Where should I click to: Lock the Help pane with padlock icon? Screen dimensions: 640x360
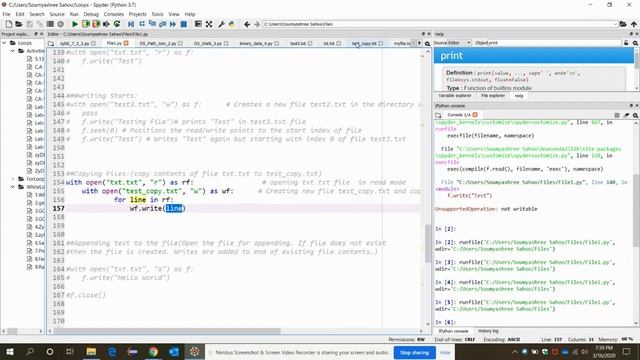pyautogui.click(x=626, y=43)
